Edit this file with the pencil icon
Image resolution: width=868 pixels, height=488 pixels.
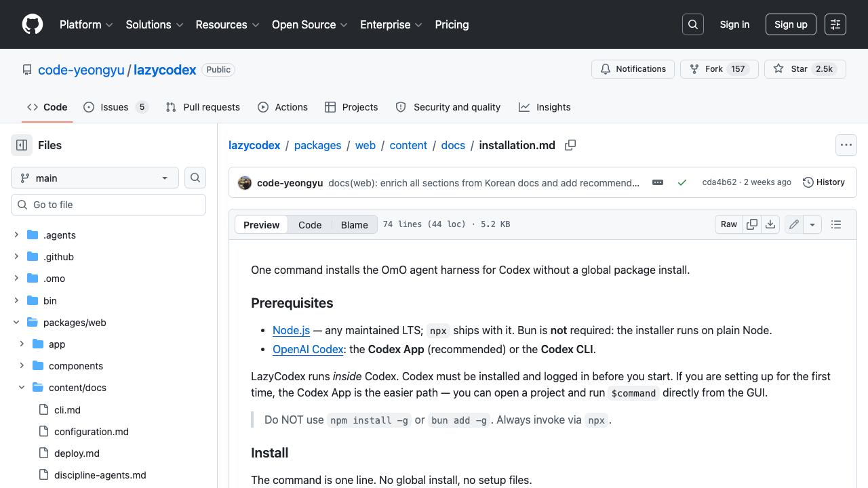tap(794, 224)
